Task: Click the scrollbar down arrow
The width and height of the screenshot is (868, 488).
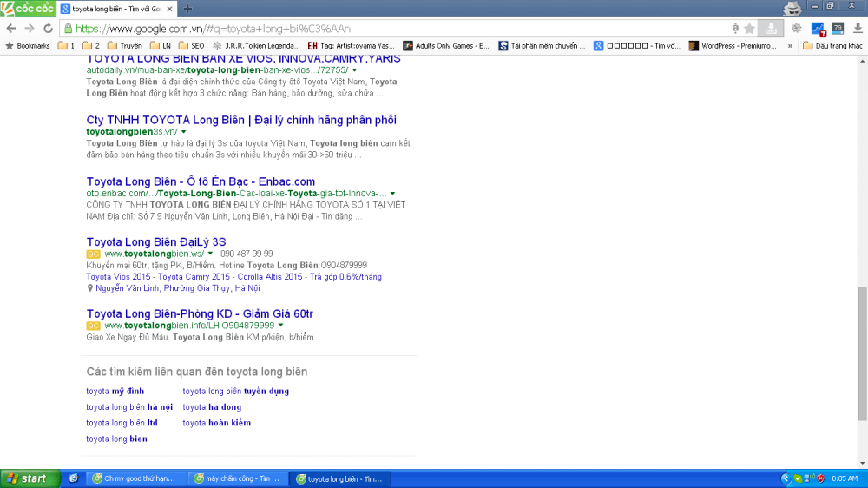Action: click(863, 464)
